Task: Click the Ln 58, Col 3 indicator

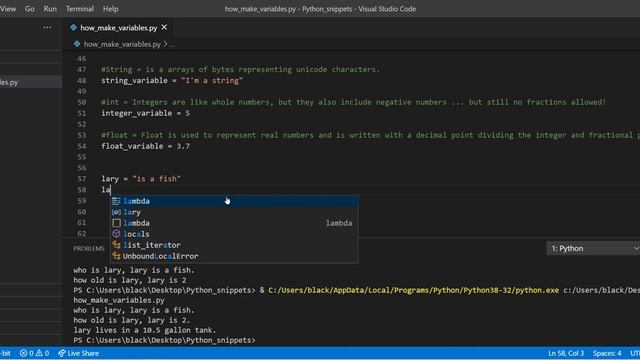Action: coord(566,353)
